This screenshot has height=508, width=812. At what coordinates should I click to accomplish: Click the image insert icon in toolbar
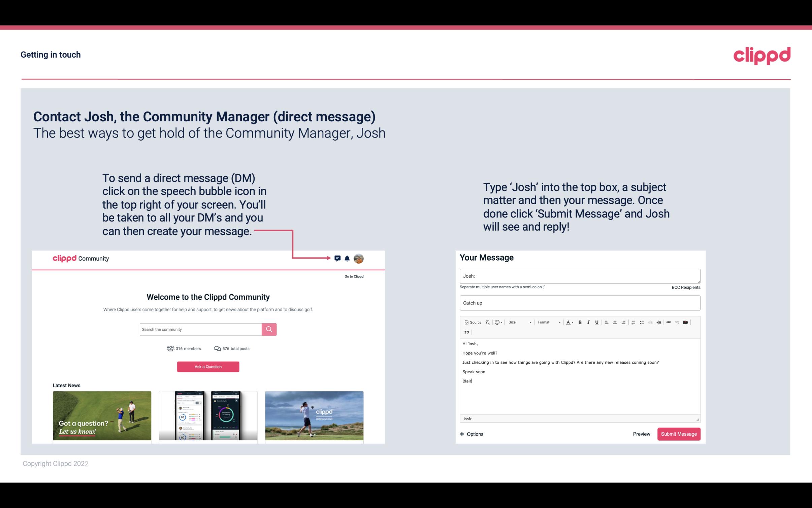click(x=686, y=322)
